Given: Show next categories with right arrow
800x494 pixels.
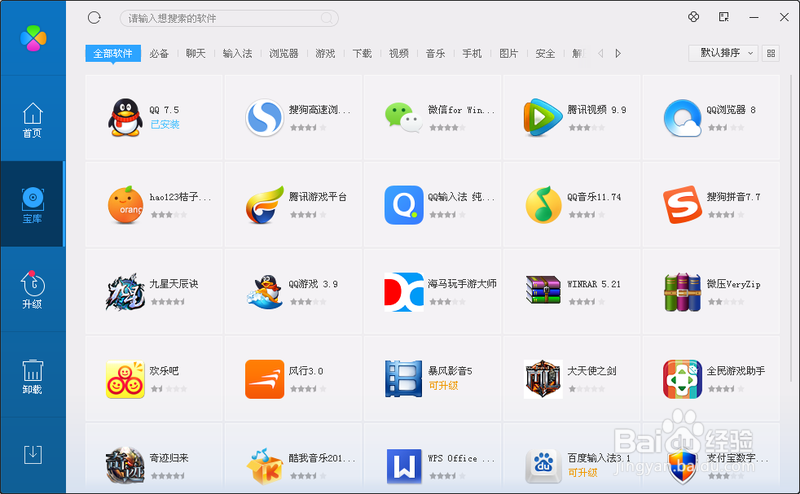Looking at the screenshot, I should (x=618, y=53).
